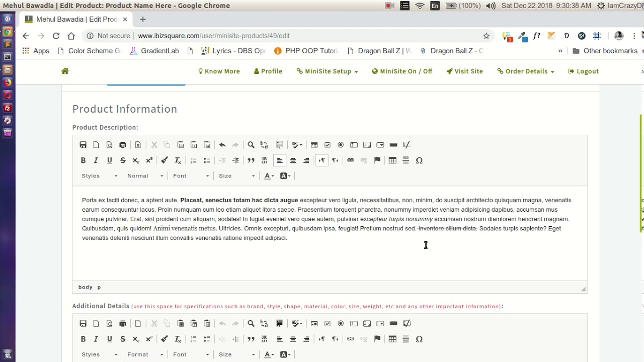The height and width of the screenshot is (362, 644).
Task: Toggle Italic in Product Description editor
Action: [x=96, y=160]
